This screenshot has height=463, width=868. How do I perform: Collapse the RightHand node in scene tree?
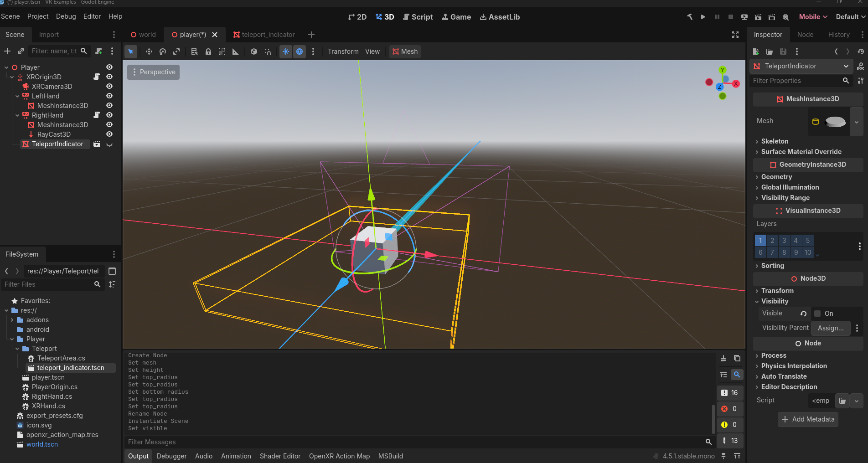tap(17, 115)
